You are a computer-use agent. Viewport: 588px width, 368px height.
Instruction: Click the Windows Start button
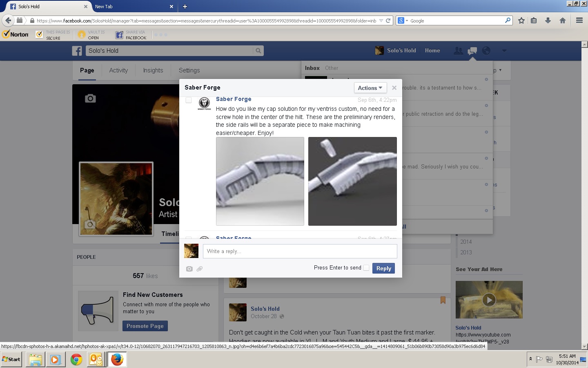[x=11, y=359]
